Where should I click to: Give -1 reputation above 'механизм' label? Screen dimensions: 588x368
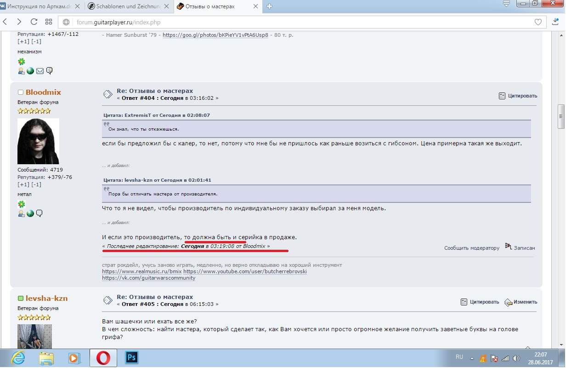36,41
